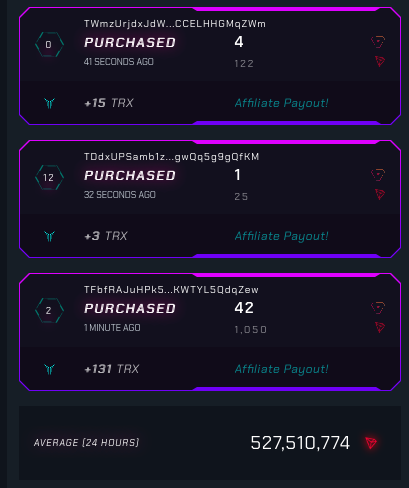This screenshot has height=488, width=409.
Task: Click the 527,510,774 average value
Action: pos(300,443)
